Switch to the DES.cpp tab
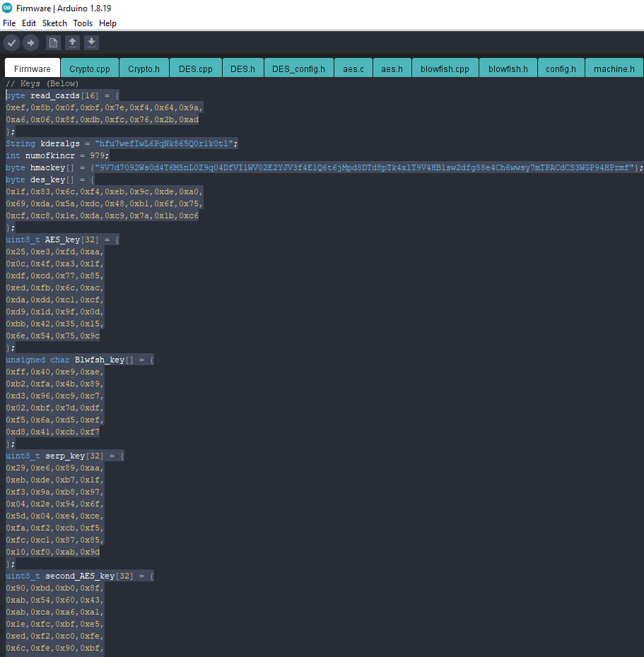 click(x=195, y=69)
